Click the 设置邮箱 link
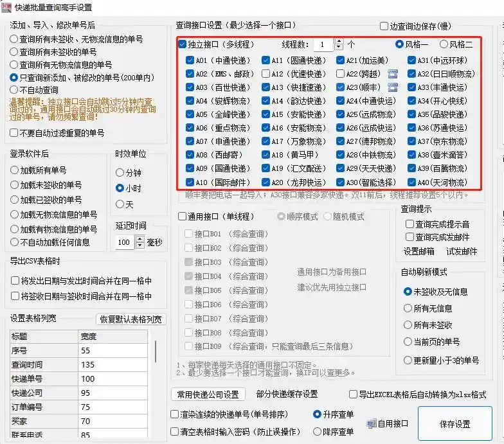The image size is (504, 444). [419, 251]
